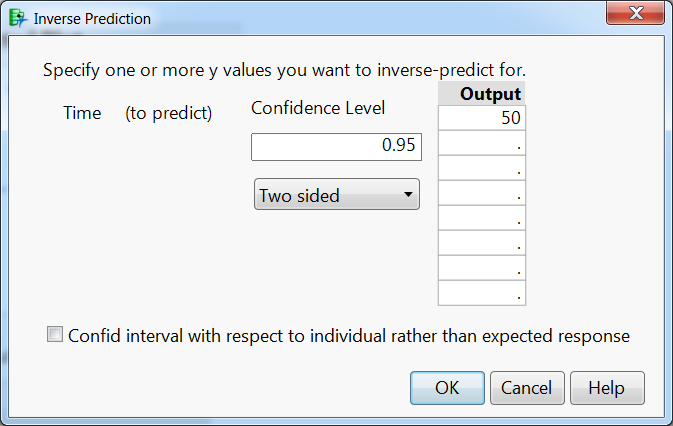Select the second Output row cell
The width and height of the screenshot is (673, 426).
point(482,143)
